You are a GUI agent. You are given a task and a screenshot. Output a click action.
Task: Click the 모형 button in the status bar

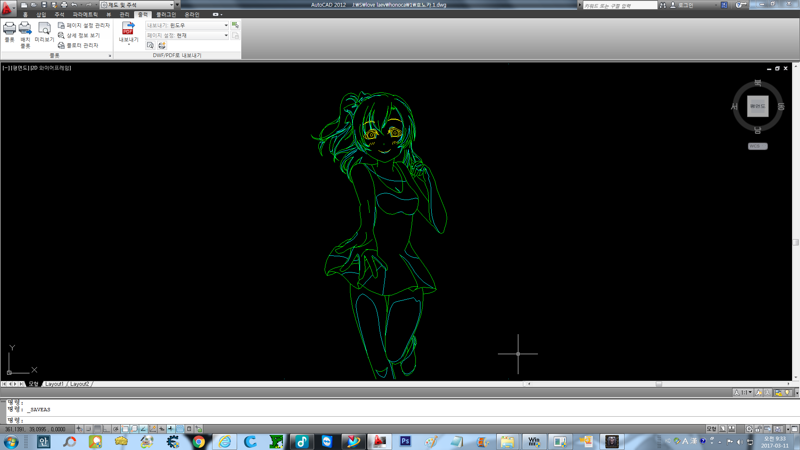tap(712, 429)
